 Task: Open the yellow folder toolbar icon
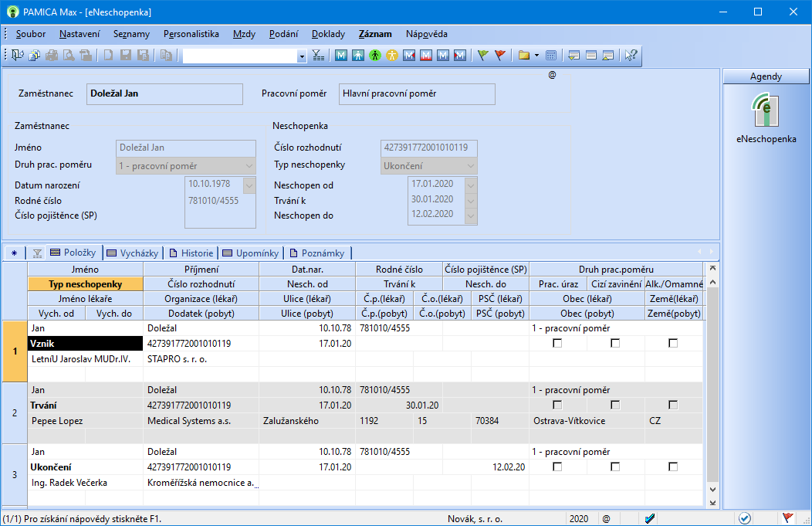[524, 55]
